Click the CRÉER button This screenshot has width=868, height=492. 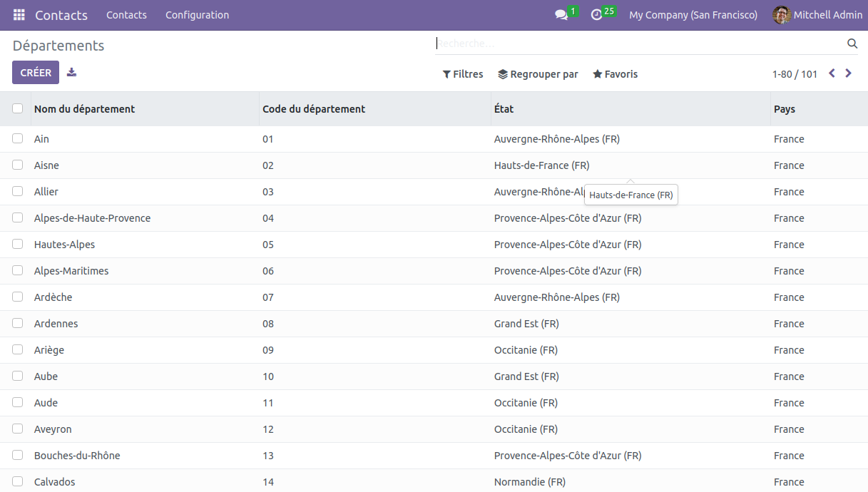tap(36, 73)
